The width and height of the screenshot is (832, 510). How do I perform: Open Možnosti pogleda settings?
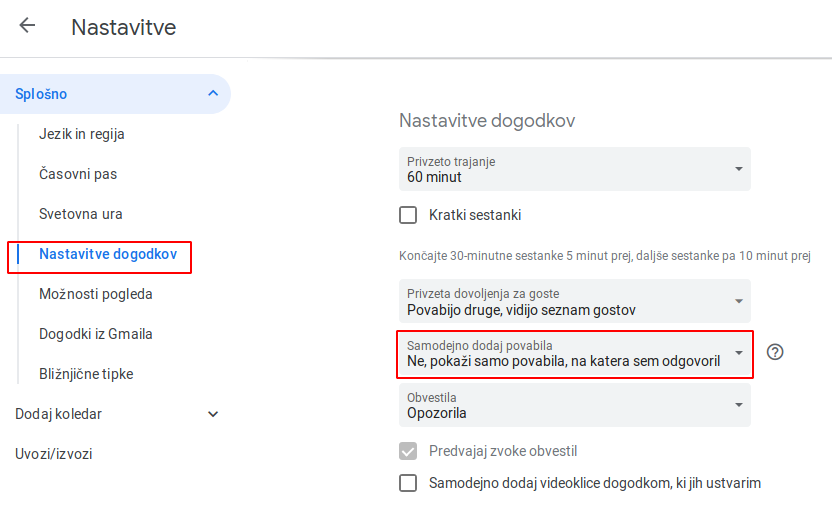96,294
